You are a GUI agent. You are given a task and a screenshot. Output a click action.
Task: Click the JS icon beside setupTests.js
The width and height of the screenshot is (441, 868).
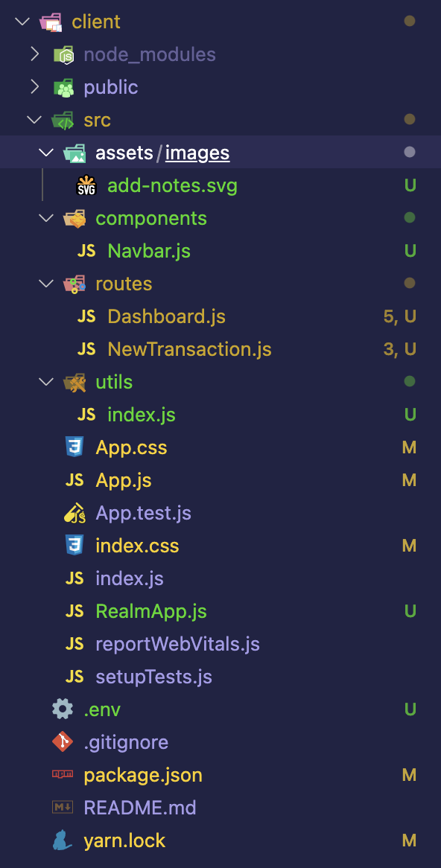tap(74, 677)
